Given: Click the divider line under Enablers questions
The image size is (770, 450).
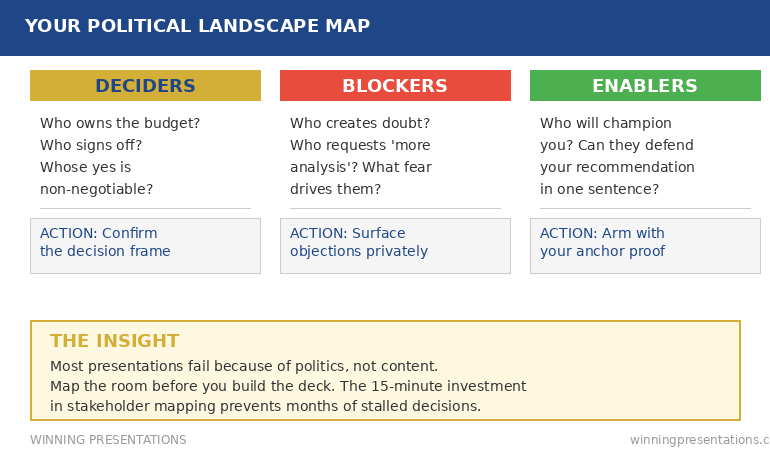Looking at the screenshot, I should 645,209.
